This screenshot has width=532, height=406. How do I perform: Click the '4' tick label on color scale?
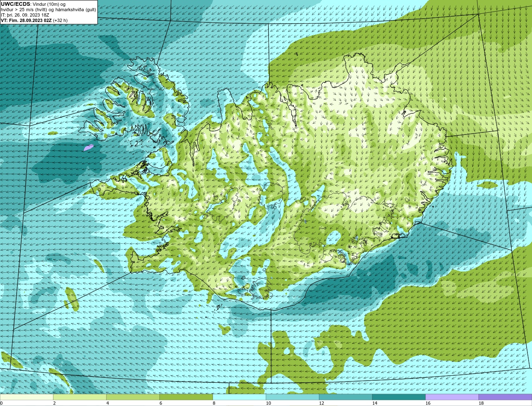pyautogui.click(x=108, y=403)
